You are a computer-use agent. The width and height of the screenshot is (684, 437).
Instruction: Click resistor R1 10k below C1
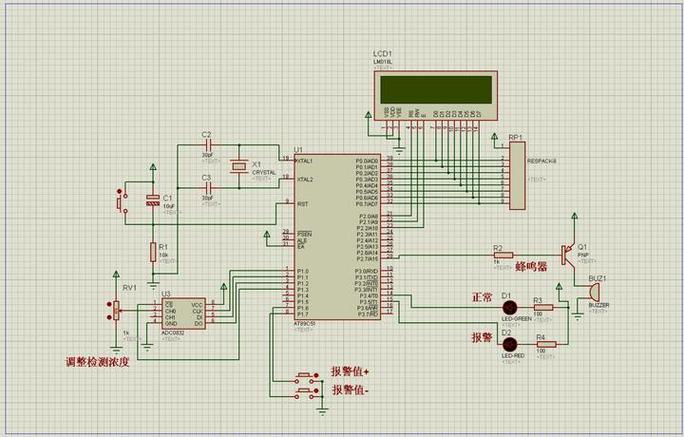coord(153,252)
